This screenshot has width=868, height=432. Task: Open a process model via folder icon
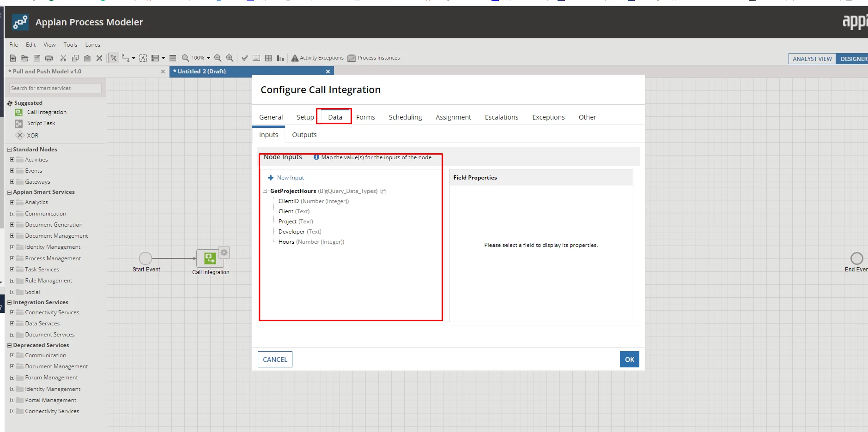[x=25, y=58]
